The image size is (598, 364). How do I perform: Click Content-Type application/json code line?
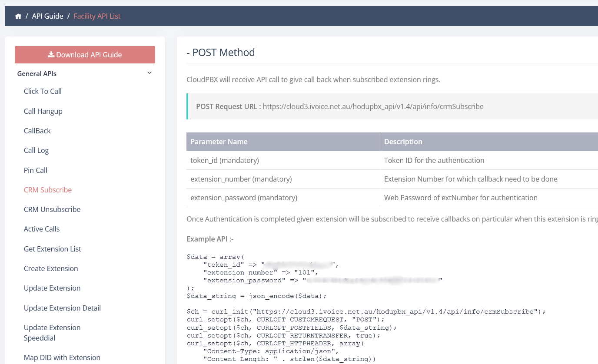[x=271, y=351]
